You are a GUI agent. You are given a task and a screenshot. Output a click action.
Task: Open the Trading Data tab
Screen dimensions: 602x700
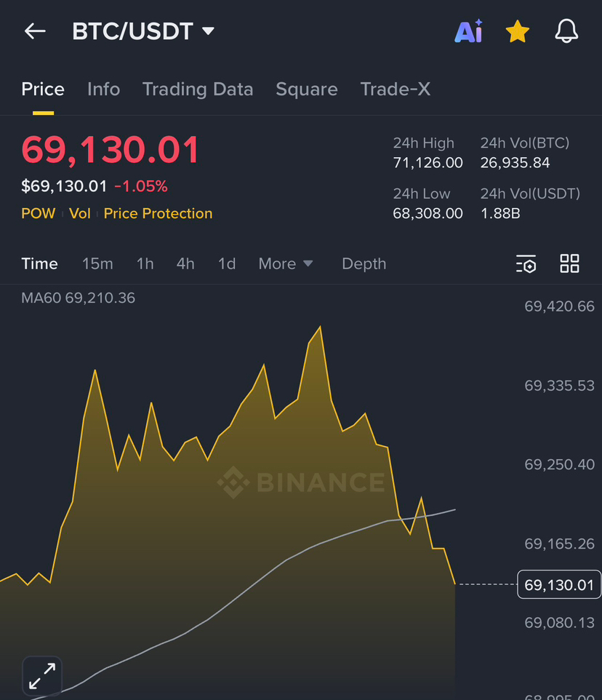pos(198,90)
